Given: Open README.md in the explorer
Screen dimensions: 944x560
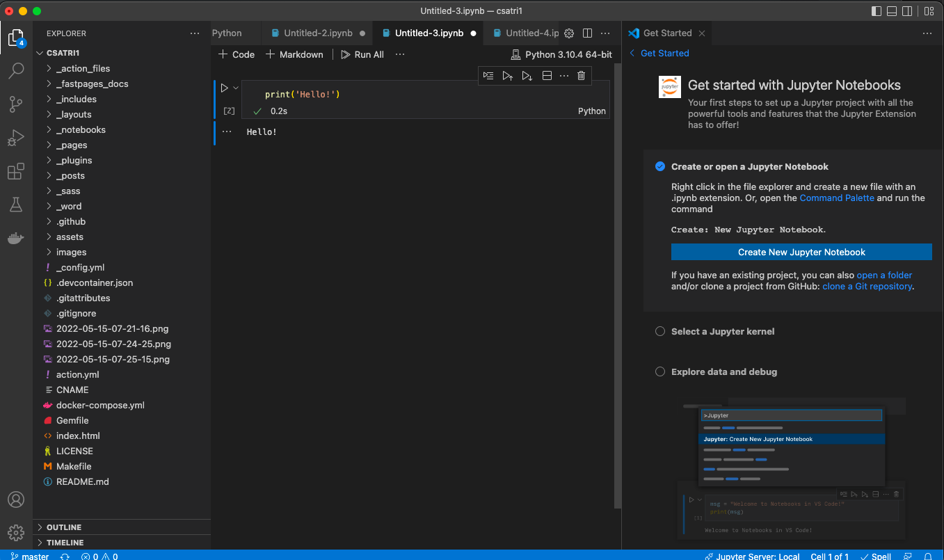Looking at the screenshot, I should click(82, 482).
